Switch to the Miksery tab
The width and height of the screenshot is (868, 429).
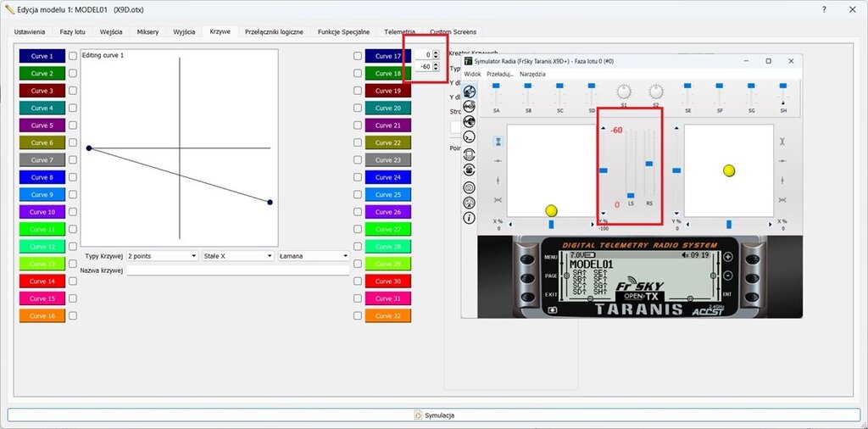click(x=148, y=31)
